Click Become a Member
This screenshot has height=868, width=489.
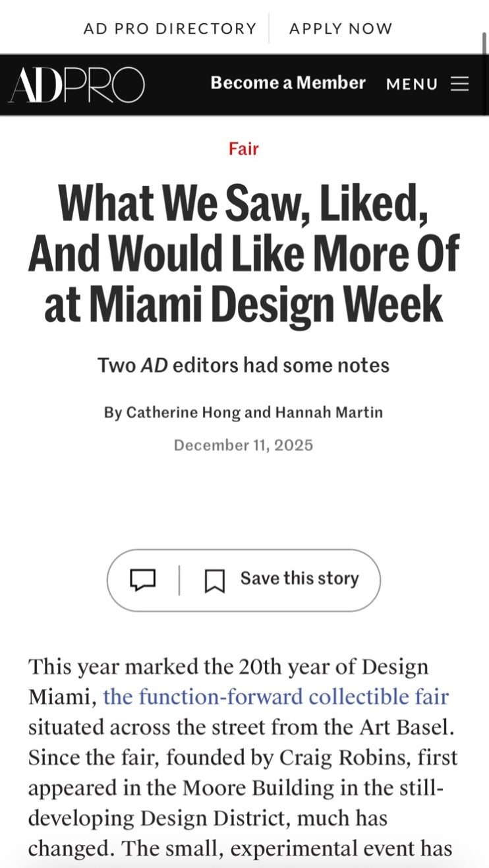288,83
